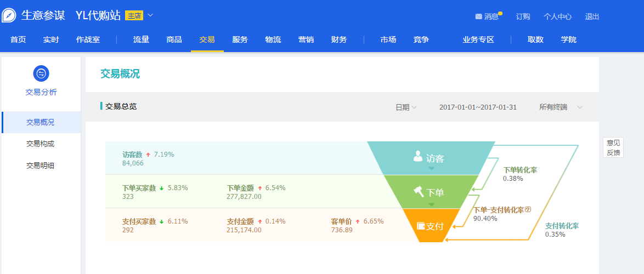Image resolution: width=644 pixels, height=274 pixels.
Task: Expand the shop switcher chevron near 主店
Action: [x=150, y=15]
